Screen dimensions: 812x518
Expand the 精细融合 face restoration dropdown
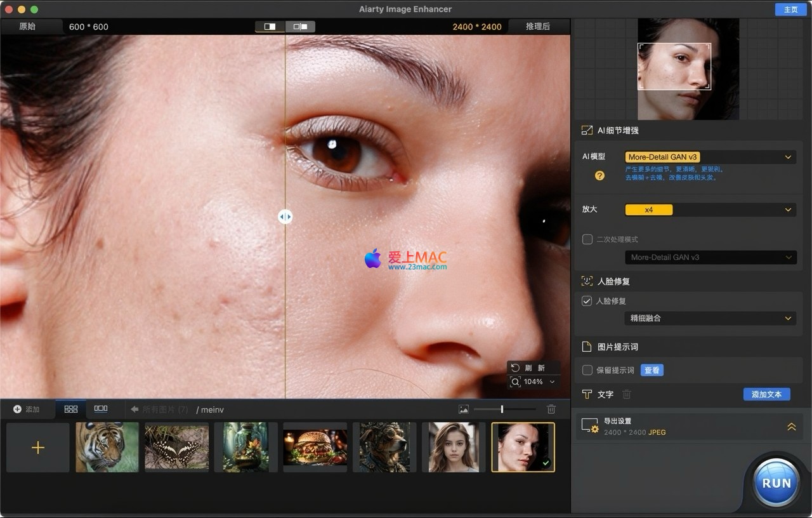tap(710, 318)
